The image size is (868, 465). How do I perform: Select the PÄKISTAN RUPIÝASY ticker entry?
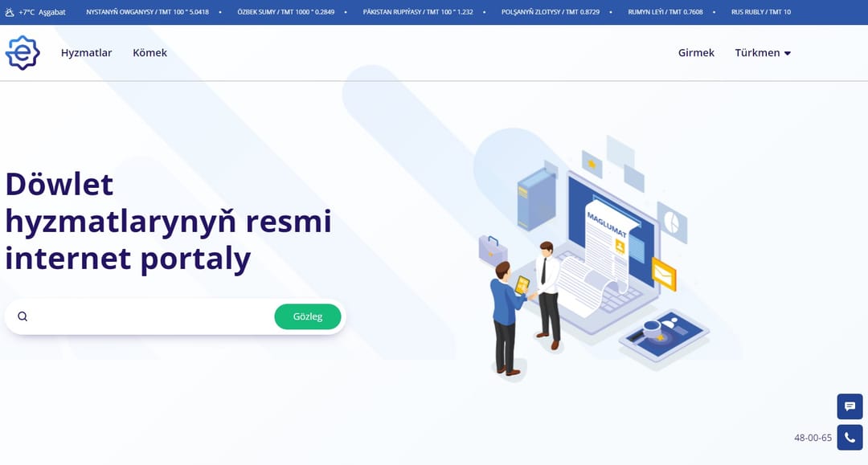tap(420, 12)
